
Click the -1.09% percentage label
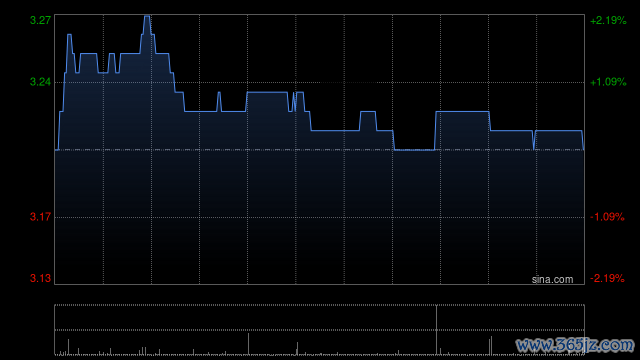(607, 217)
